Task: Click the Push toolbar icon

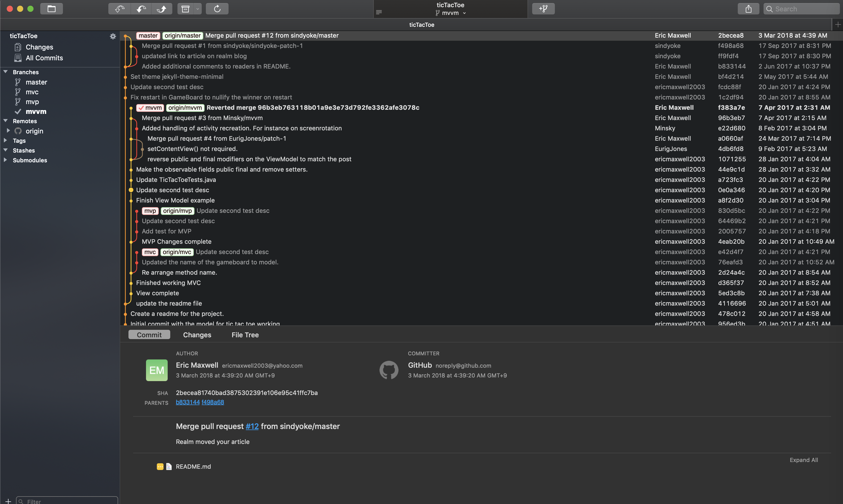Action: (x=162, y=9)
